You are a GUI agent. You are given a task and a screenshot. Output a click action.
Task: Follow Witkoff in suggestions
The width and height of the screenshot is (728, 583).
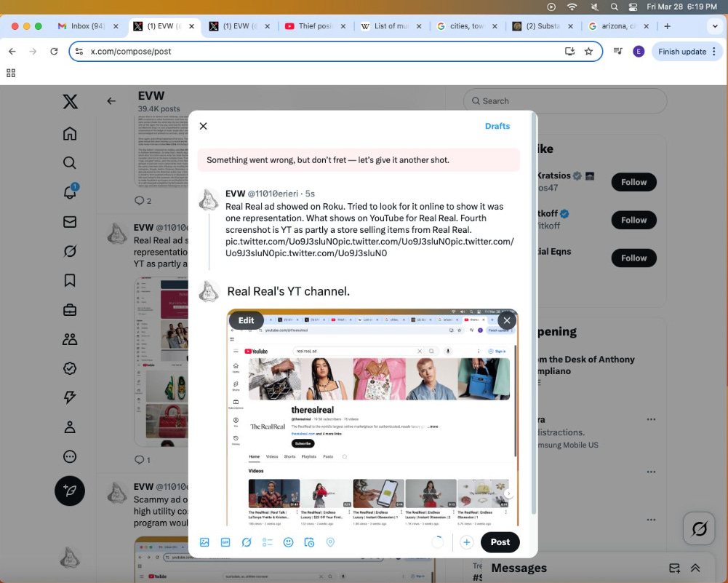click(633, 221)
